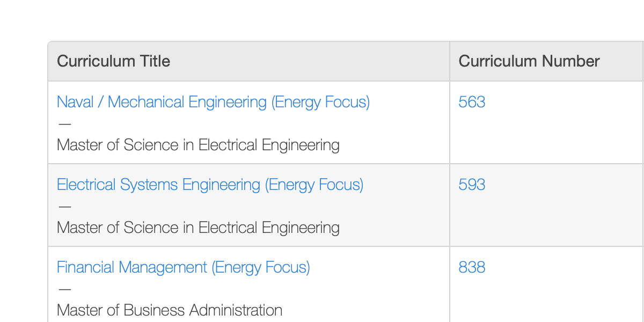The height and width of the screenshot is (322, 644).
Task: Follow the curriculum number 563 link
Action: pyautogui.click(x=472, y=102)
